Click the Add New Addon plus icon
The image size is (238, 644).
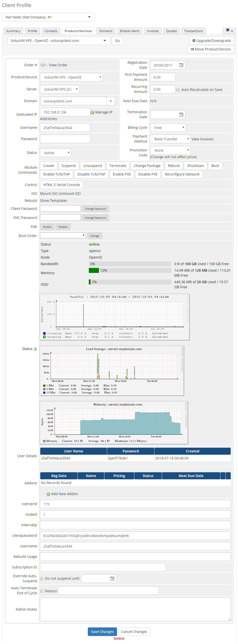pos(48,494)
